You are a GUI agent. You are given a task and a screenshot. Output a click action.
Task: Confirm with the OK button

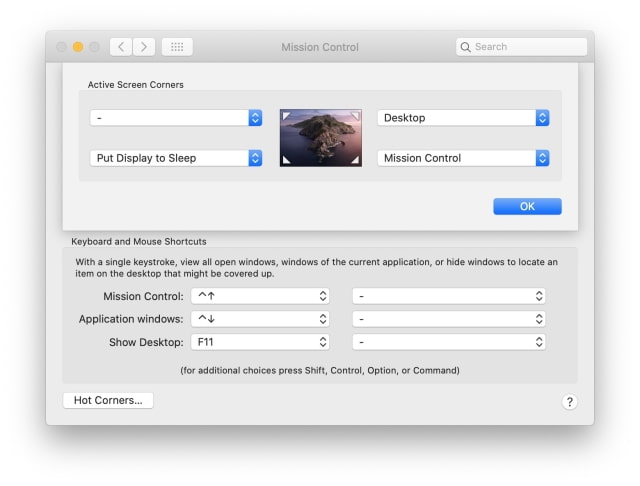point(527,206)
